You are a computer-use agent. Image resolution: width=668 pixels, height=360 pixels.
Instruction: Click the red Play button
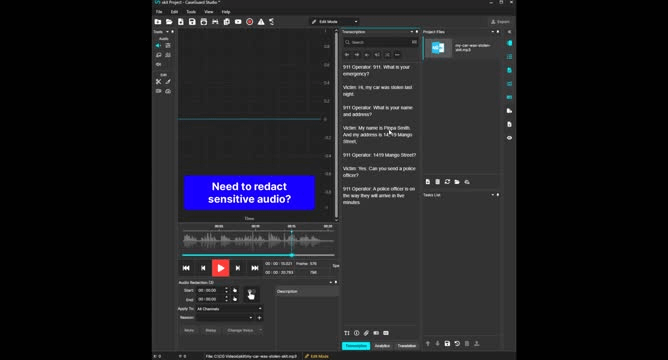(x=221, y=268)
